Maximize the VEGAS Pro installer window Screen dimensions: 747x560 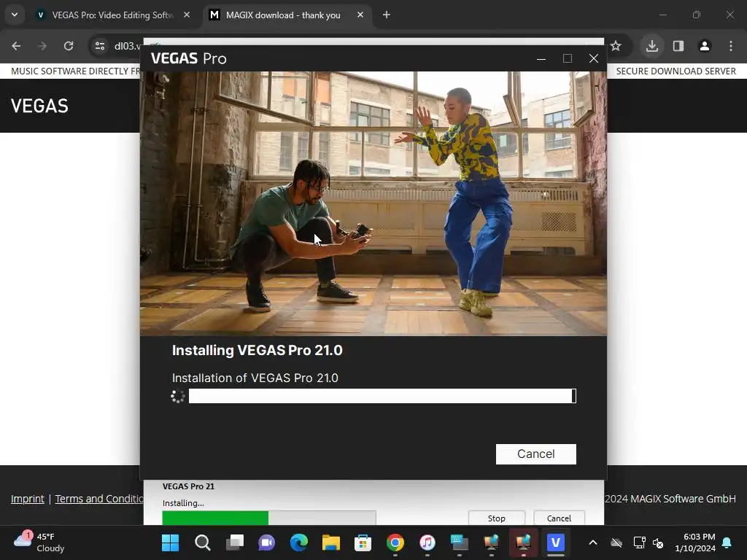pyautogui.click(x=568, y=58)
